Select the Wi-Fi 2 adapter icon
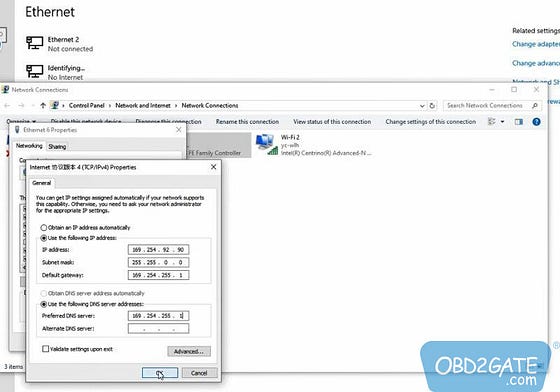Viewport: 560px width, 392px height. click(266, 144)
